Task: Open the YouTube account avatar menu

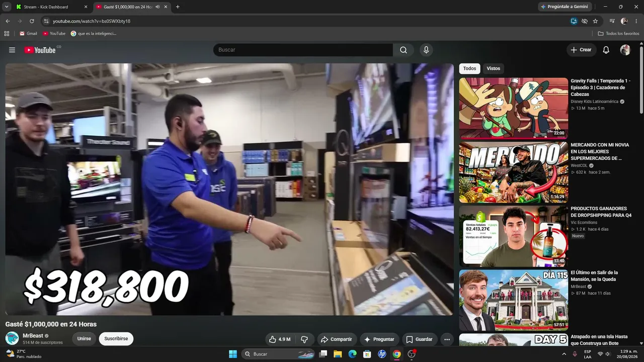Action: (625, 50)
